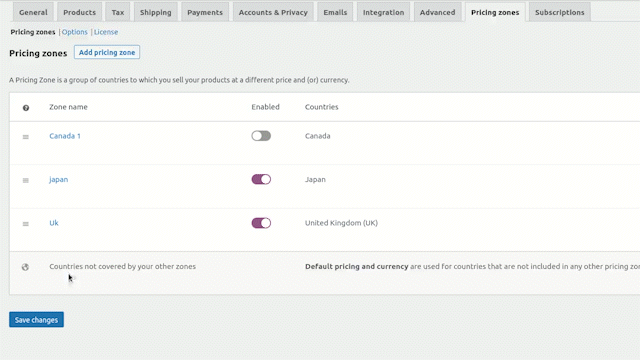This screenshot has height=360, width=640.
Task: Click the 'Japan' country cell
Action: (x=315, y=180)
